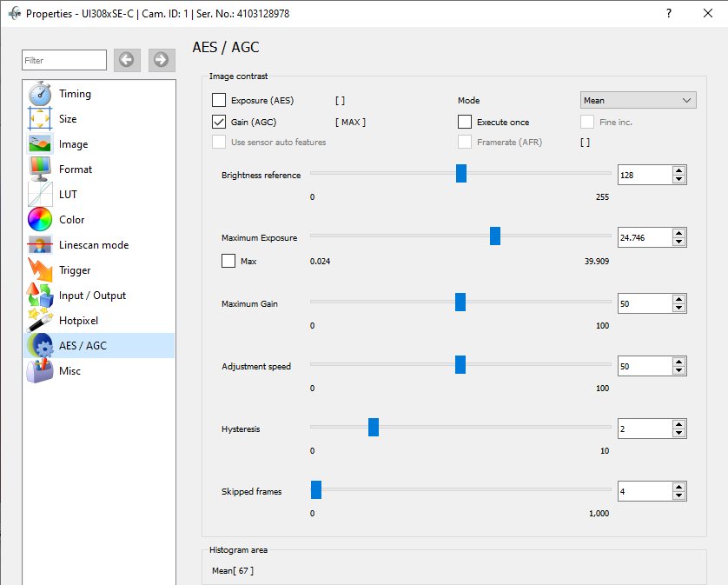Image resolution: width=728 pixels, height=585 pixels.
Task: Click the Linescan mode icon
Action: [x=40, y=245]
